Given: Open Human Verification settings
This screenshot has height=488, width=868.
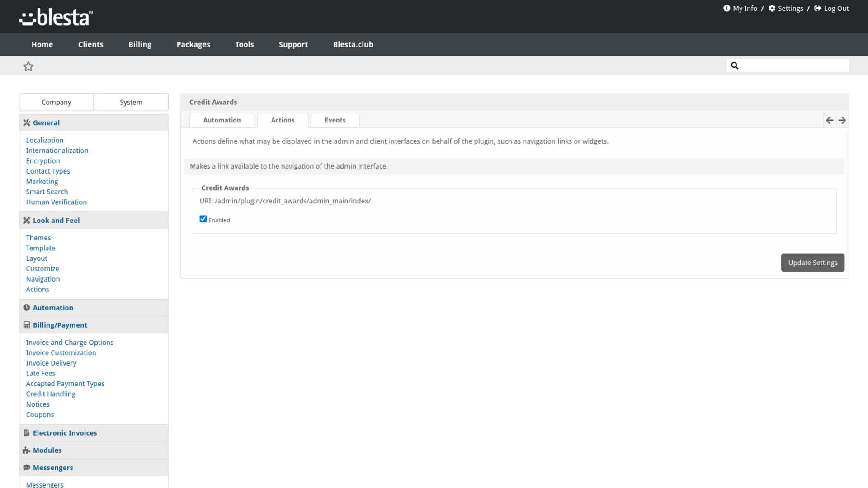Looking at the screenshot, I should (x=57, y=202).
